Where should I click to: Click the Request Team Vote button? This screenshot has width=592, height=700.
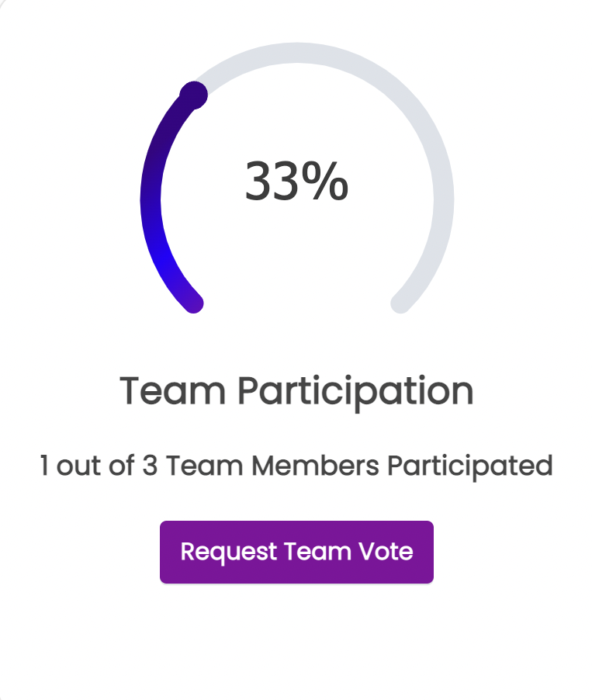296,552
